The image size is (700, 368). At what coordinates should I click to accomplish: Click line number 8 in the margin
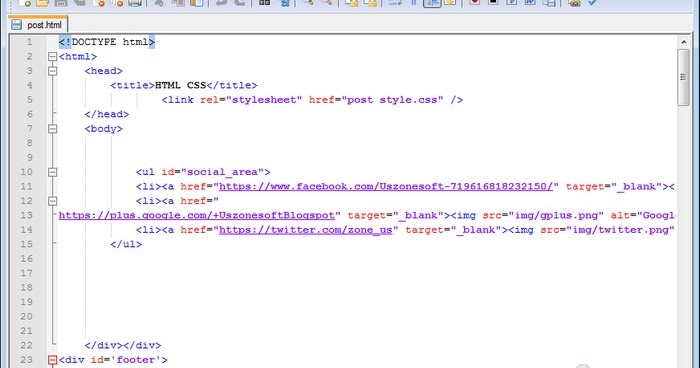29,143
